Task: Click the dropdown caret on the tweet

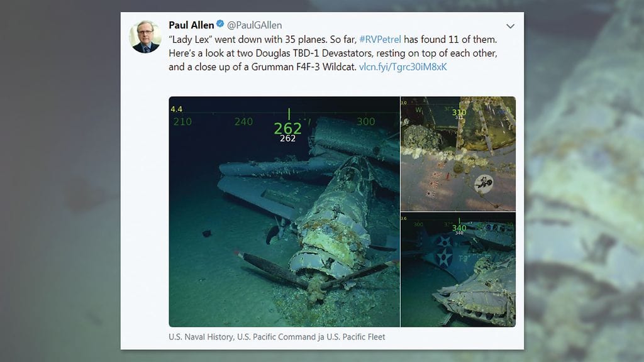Action: pyautogui.click(x=511, y=27)
